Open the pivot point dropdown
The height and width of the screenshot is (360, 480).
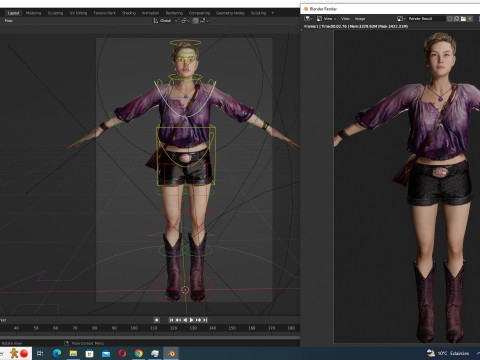click(185, 21)
